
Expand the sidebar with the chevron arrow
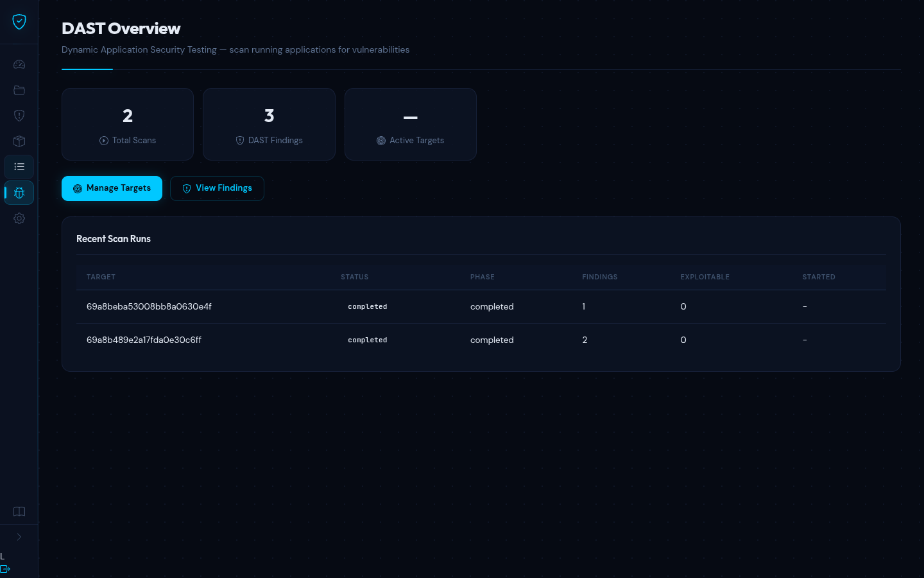point(19,537)
